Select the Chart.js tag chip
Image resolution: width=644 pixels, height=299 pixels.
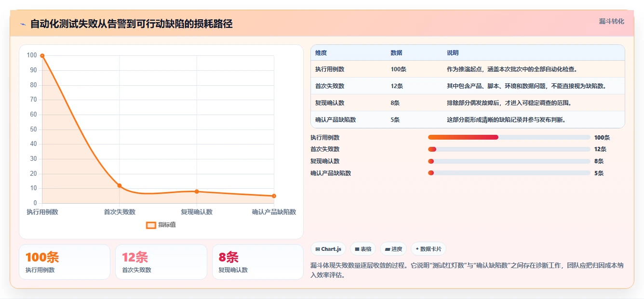click(328, 249)
